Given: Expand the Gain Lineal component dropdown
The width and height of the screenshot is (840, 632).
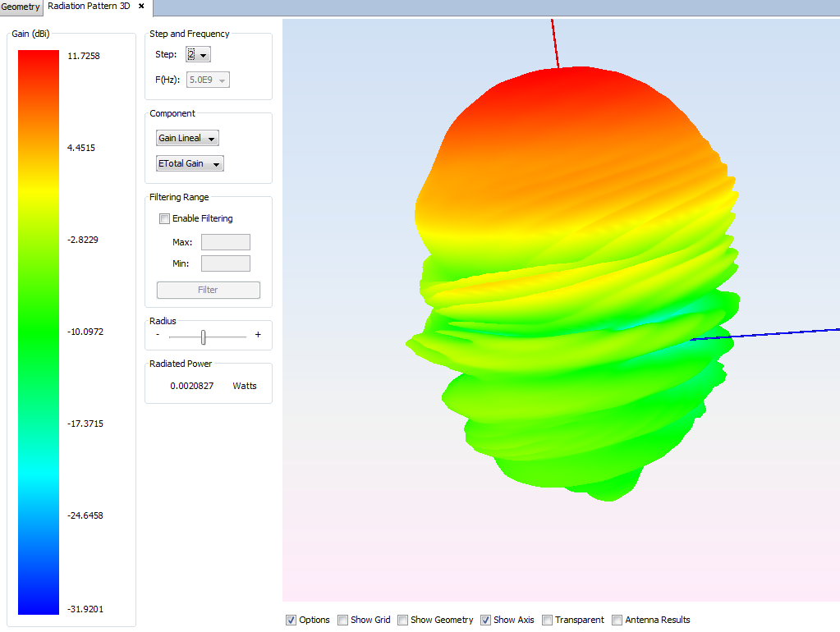Looking at the screenshot, I should [x=187, y=139].
